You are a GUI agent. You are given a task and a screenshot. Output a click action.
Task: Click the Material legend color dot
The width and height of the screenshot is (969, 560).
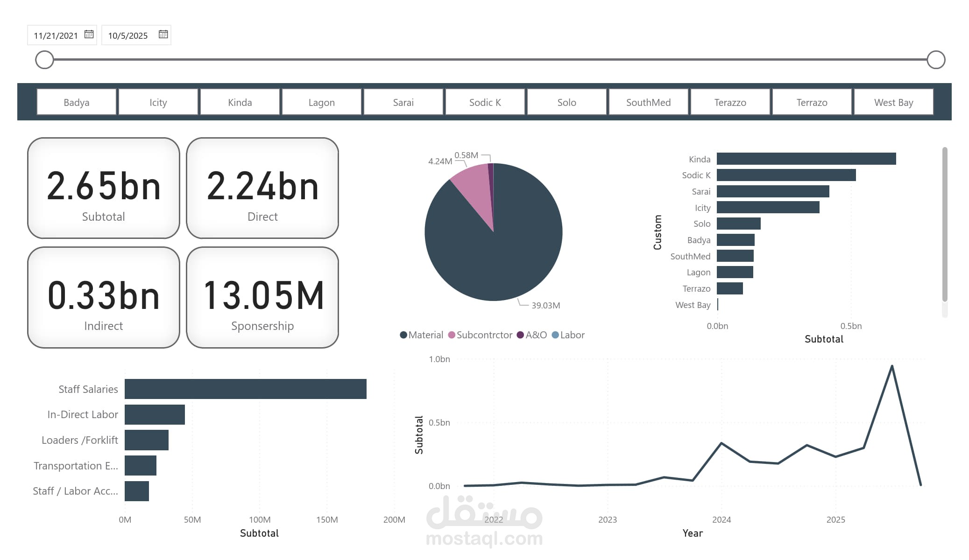coord(403,335)
